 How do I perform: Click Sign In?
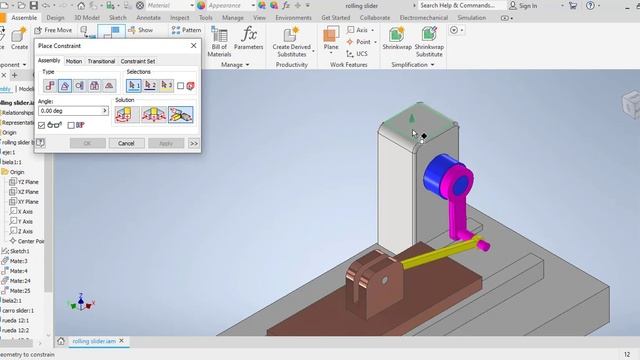click(523, 6)
